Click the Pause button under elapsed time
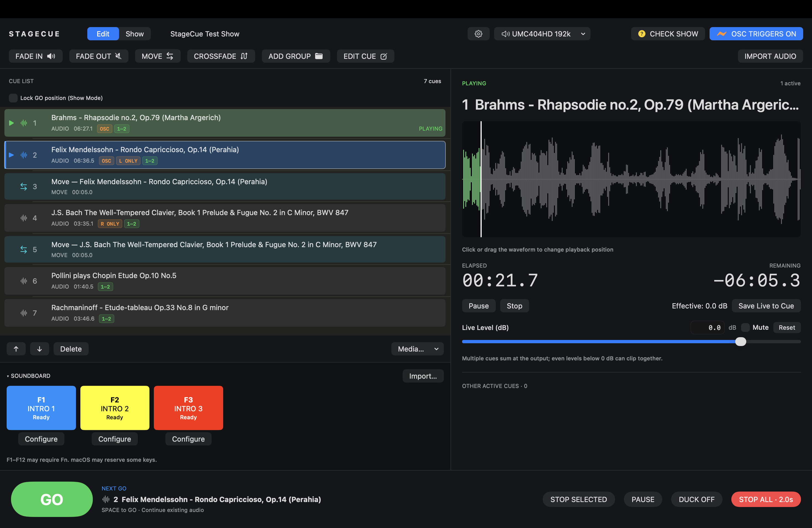The image size is (812, 528). coord(479,306)
